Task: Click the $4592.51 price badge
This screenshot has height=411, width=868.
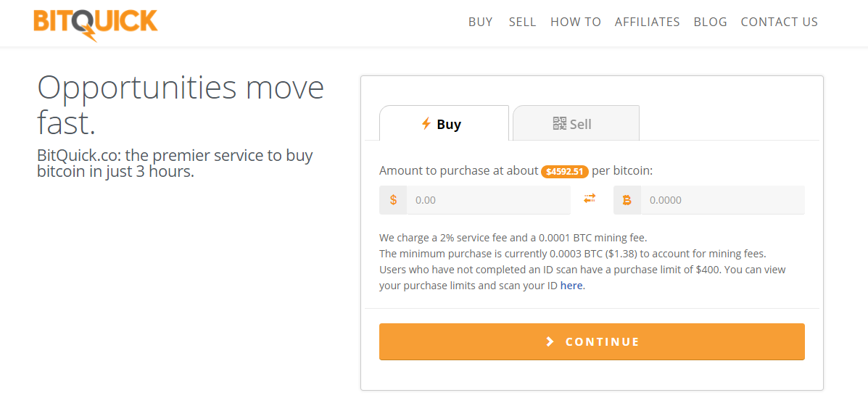Action: click(565, 172)
